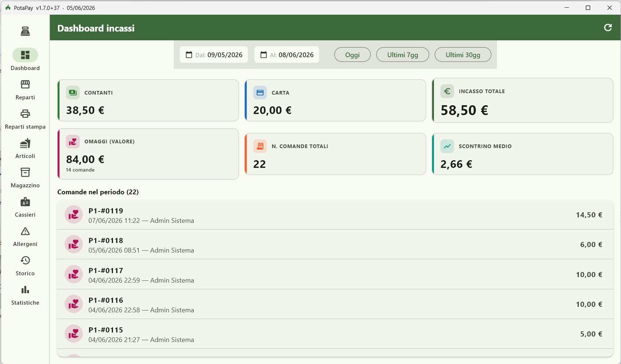
Task: Click the Omaggi gift hand icon
Action: point(73,141)
